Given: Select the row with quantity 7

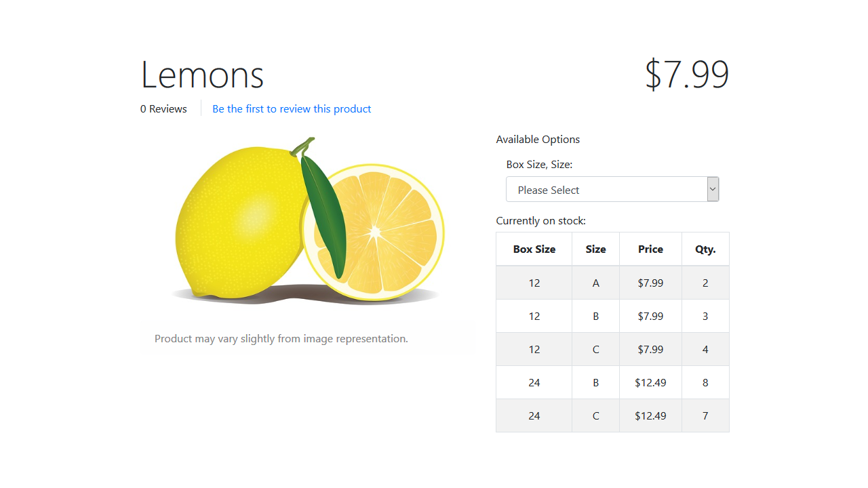Looking at the screenshot, I should tap(612, 415).
